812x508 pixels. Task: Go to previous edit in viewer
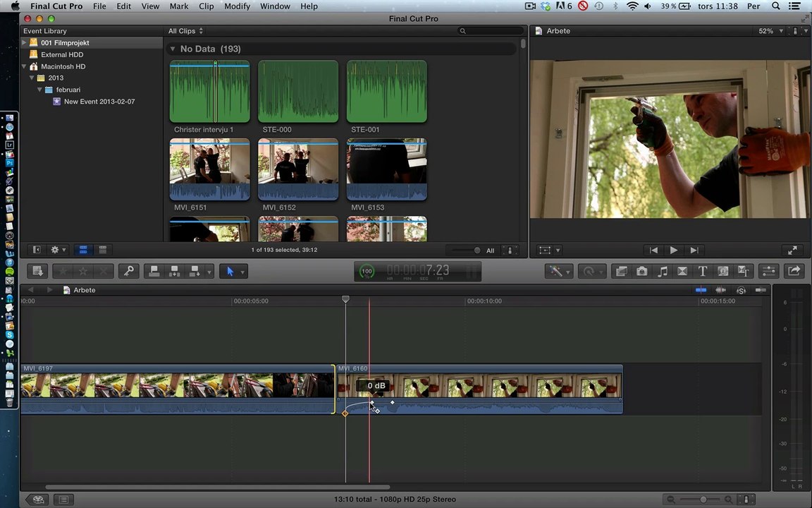pos(653,250)
